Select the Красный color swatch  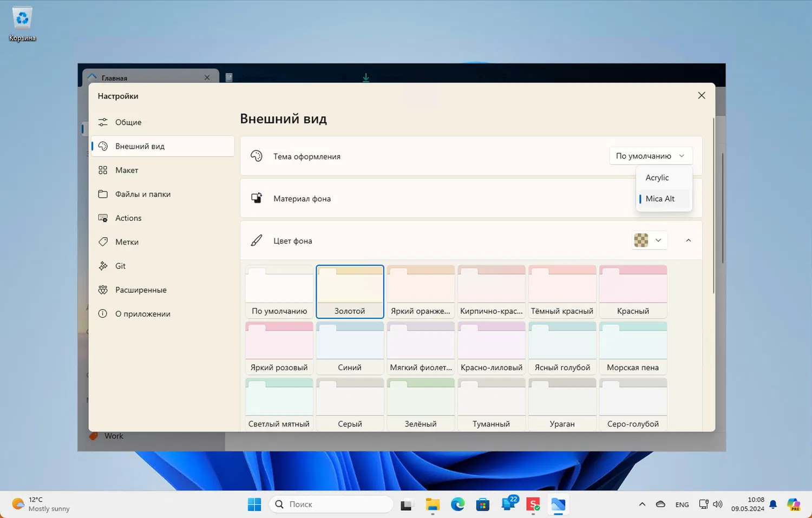(x=633, y=291)
